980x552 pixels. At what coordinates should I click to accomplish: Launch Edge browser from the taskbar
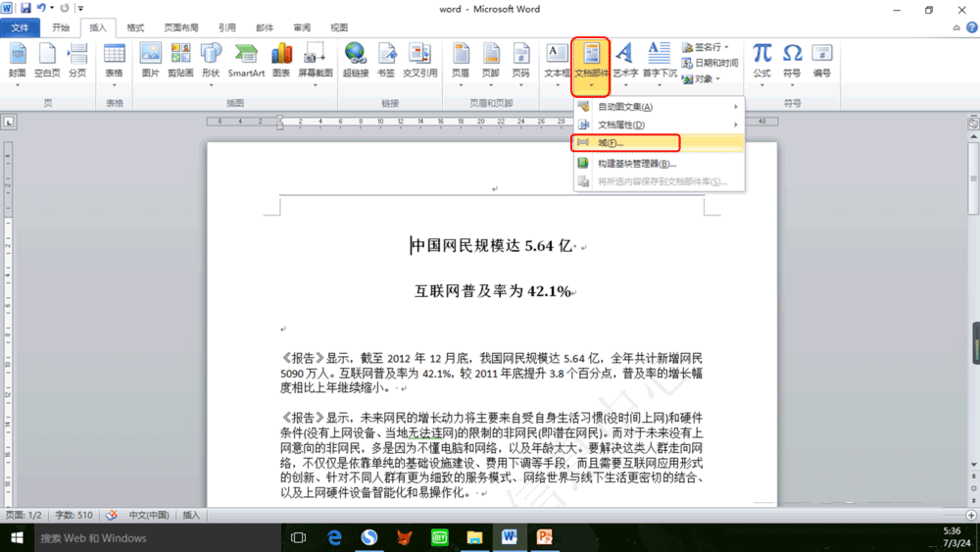pyautogui.click(x=334, y=537)
